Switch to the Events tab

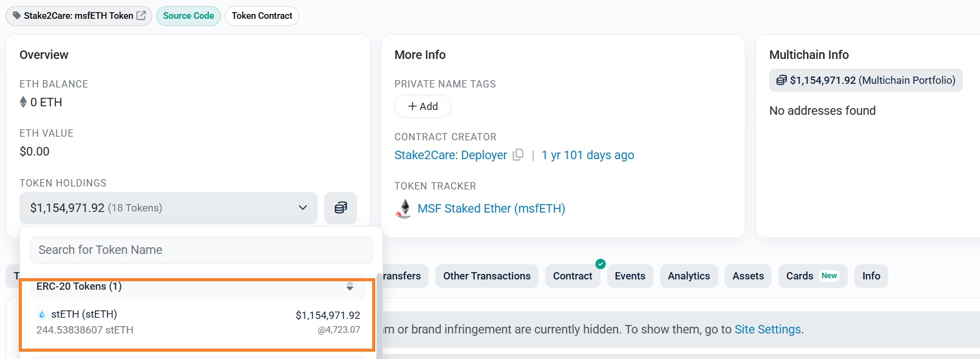pos(630,276)
